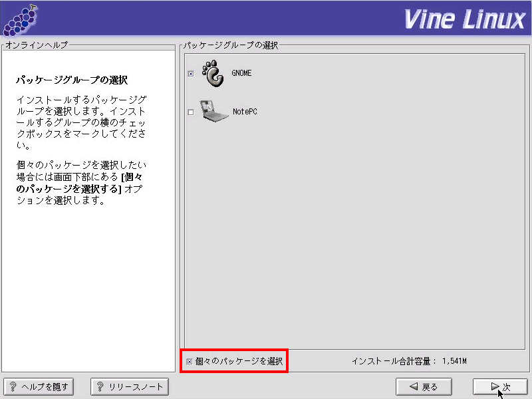532x399 pixels.
Task: Click the NotePC group label
Action: (245, 111)
